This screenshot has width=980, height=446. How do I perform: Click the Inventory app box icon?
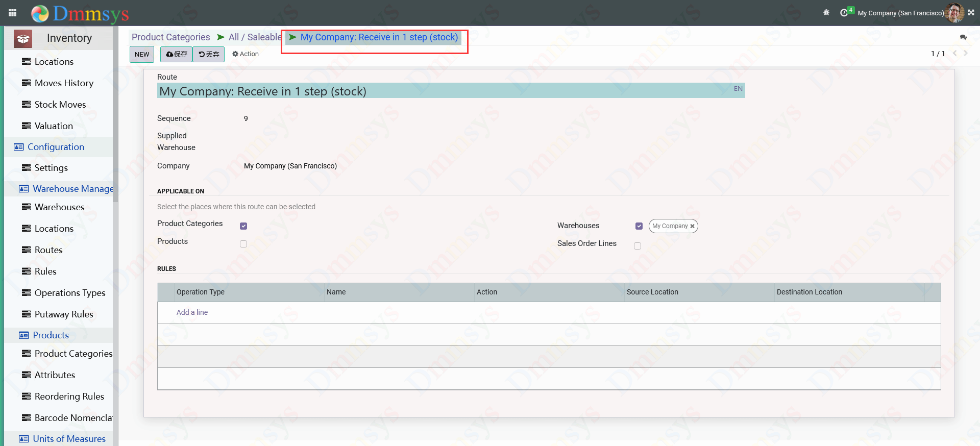coord(23,38)
